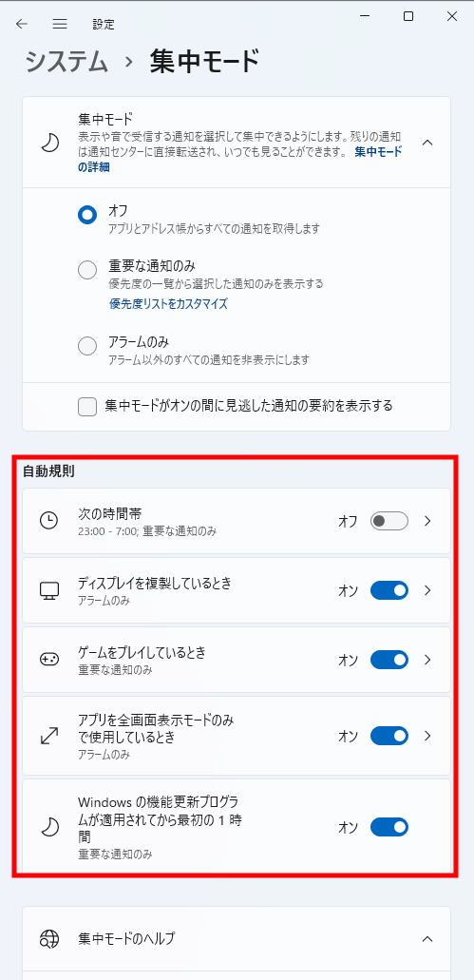Click the back arrow icon
The height and width of the screenshot is (980, 474).
click(22, 24)
